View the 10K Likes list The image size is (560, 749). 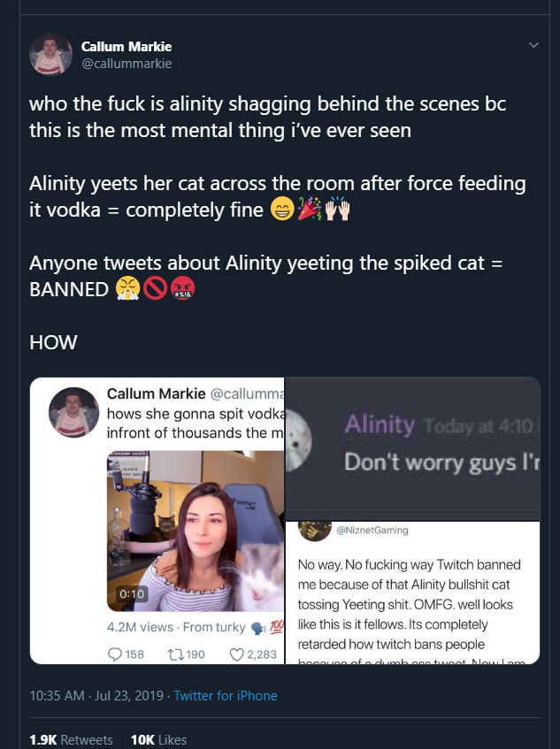[x=158, y=739]
